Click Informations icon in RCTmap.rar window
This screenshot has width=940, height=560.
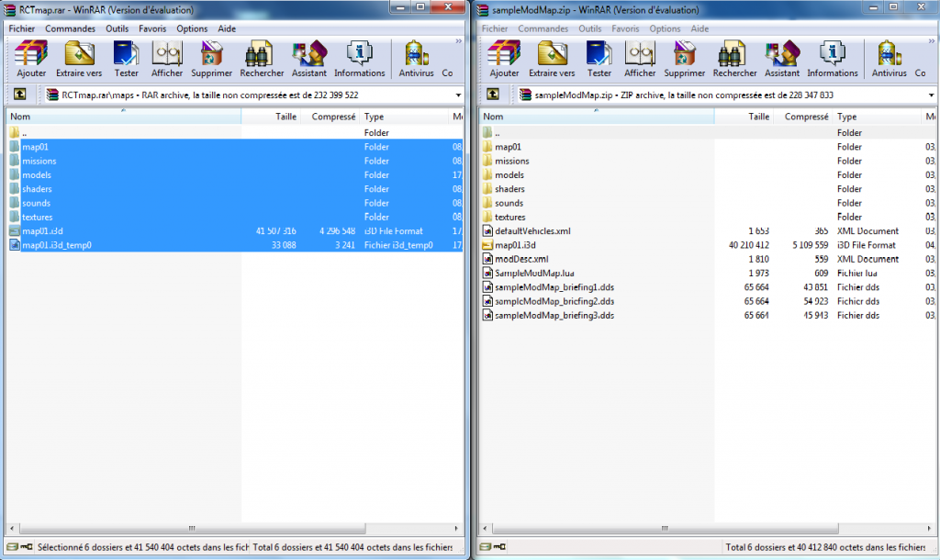click(359, 59)
